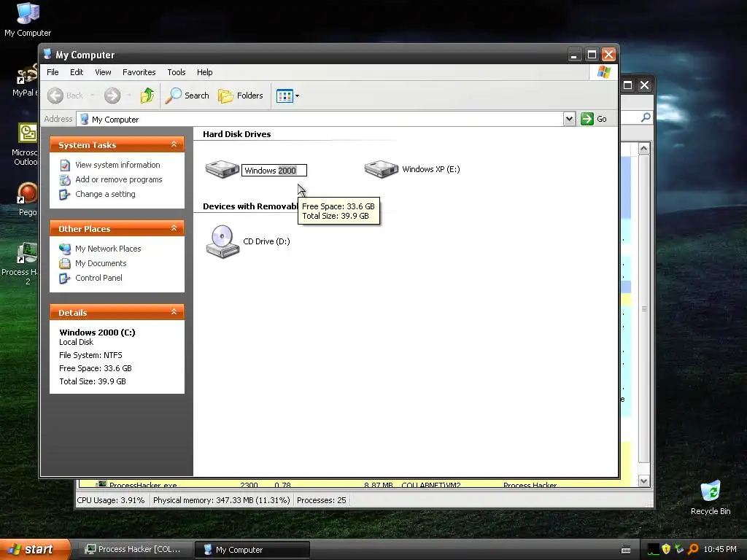Open the Tools menu
The height and width of the screenshot is (560, 747).
click(177, 72)
